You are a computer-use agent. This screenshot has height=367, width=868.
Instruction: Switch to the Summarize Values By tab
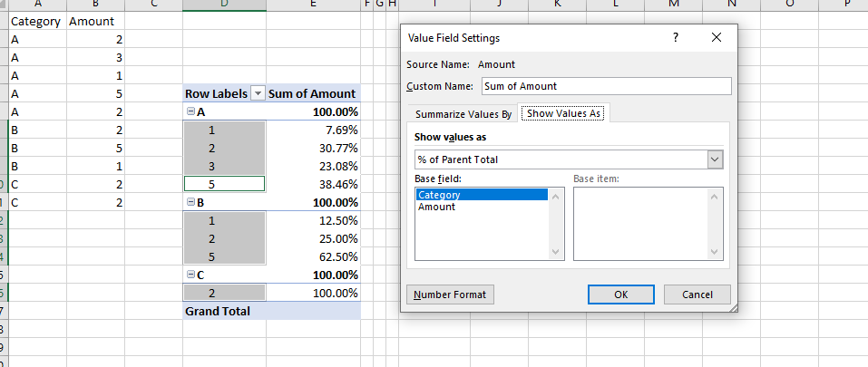point(463,114)
